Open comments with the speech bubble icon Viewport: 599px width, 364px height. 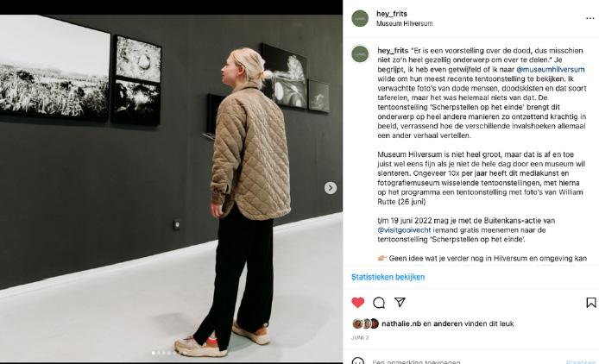point(379,303)
